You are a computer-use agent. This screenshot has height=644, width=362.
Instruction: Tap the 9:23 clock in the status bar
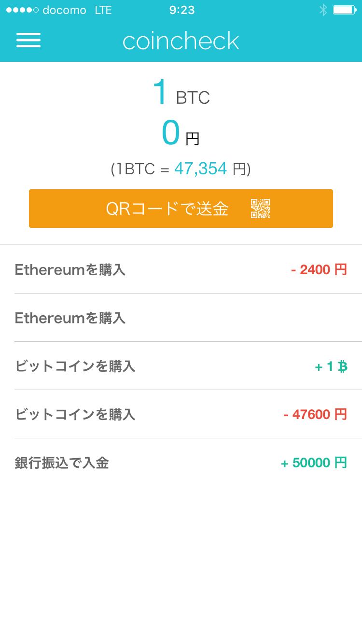point(182,10)
